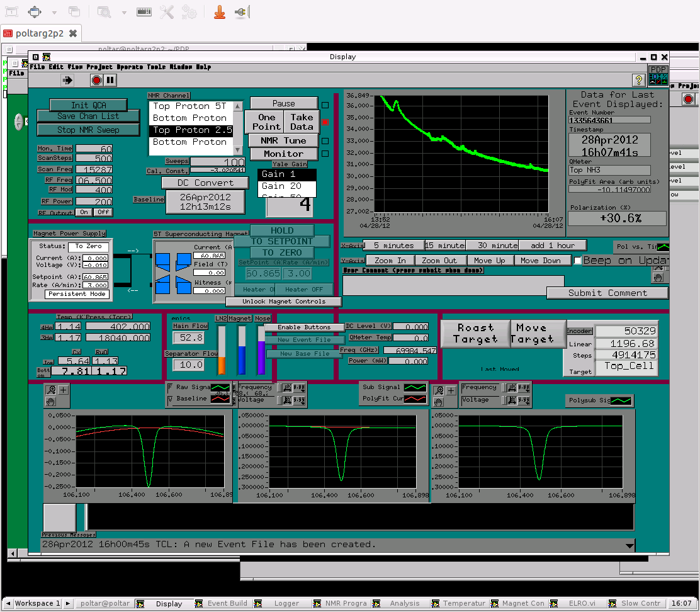Viewport: 700px width, 612px height.
Task: Select the hand pan tool on raw signal graph
Action: point(50,401)
